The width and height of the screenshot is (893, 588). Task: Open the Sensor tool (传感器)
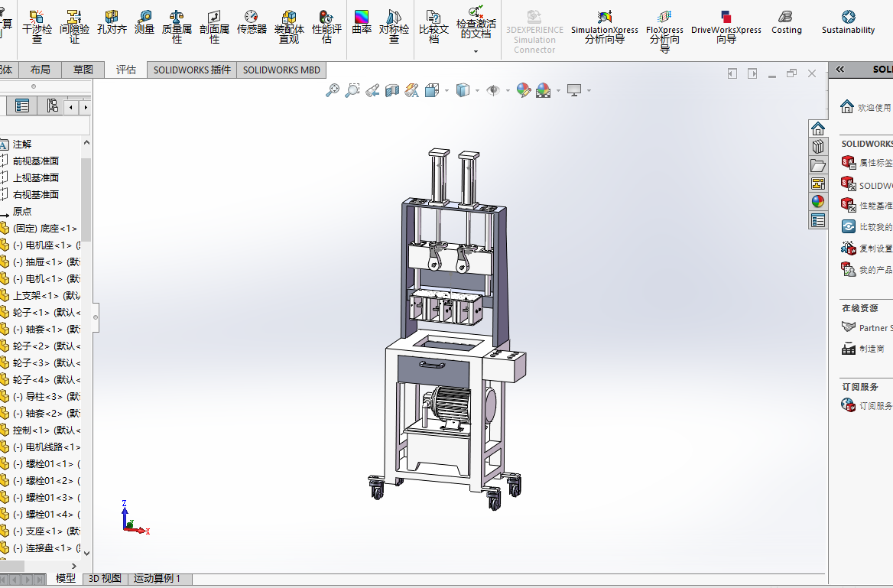point(252,23)
